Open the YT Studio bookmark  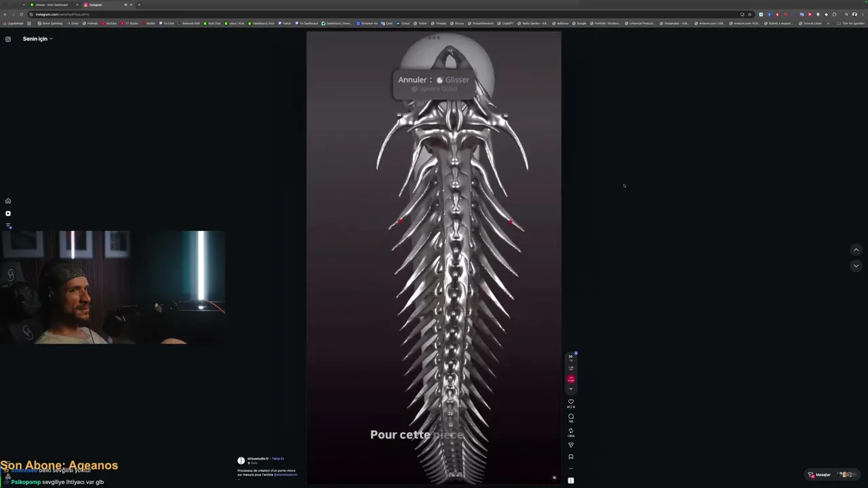[x=130, y=24]
